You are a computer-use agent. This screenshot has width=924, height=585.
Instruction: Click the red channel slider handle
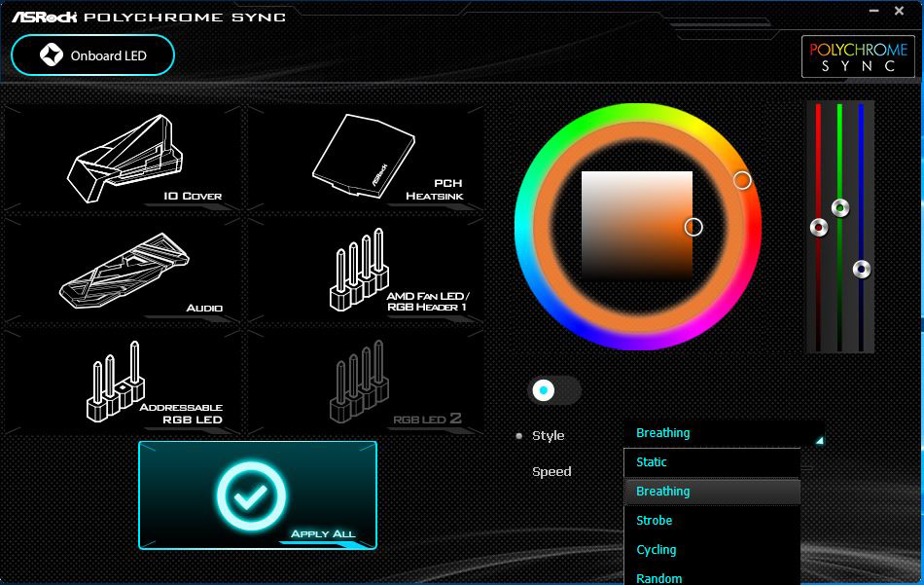click(x=819, y=227)
